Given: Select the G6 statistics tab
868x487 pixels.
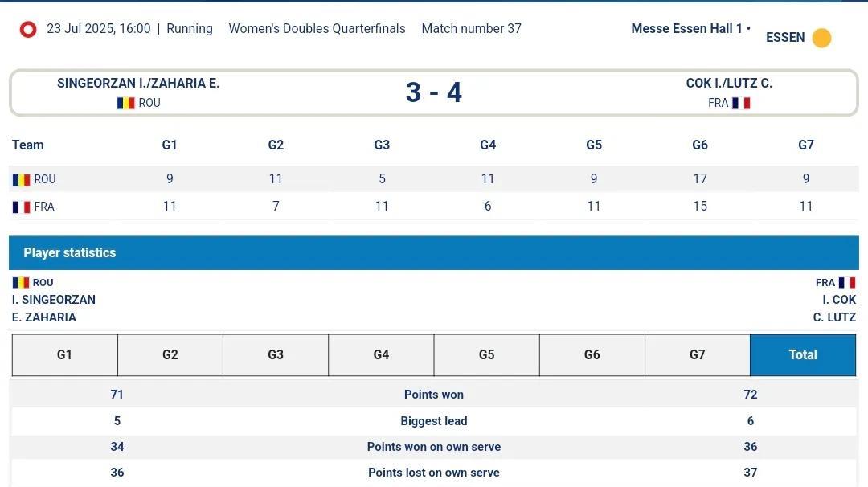Looking at the screenshot, I should [x=592, y=355].
